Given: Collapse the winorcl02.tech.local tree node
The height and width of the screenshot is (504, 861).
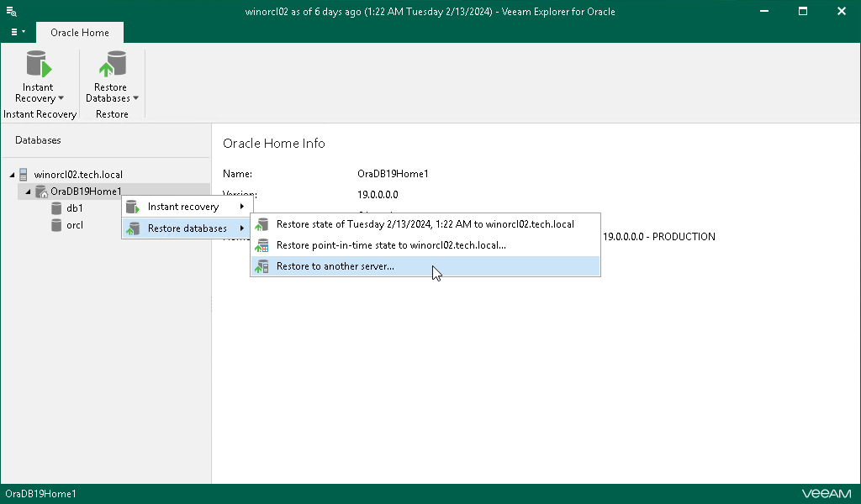Looking at the screenshot, I should coord(12,175).
